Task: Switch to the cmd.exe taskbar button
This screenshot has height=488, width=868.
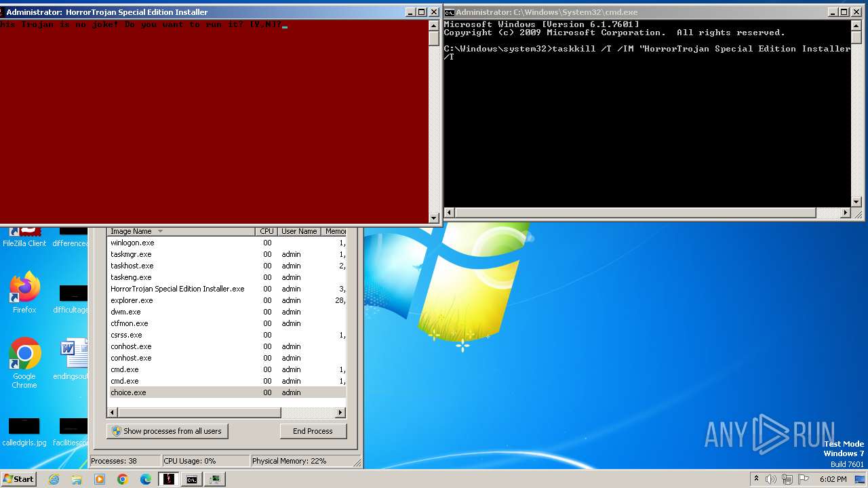Action: (192, 479)
